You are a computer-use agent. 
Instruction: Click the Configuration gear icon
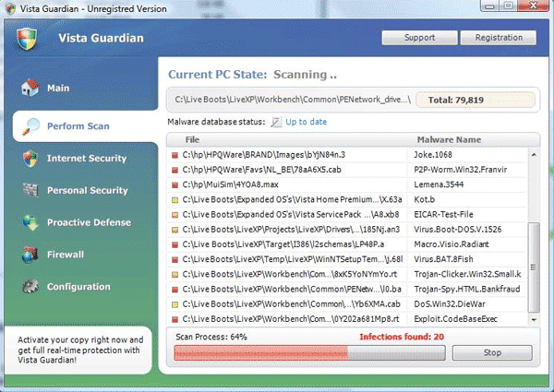[x=30, y=287]
